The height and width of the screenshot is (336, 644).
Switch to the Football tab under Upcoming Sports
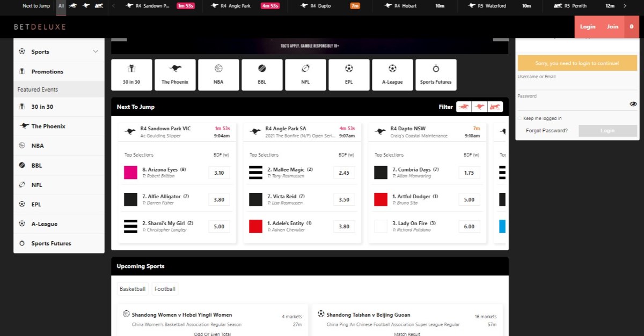coord(165,289)
